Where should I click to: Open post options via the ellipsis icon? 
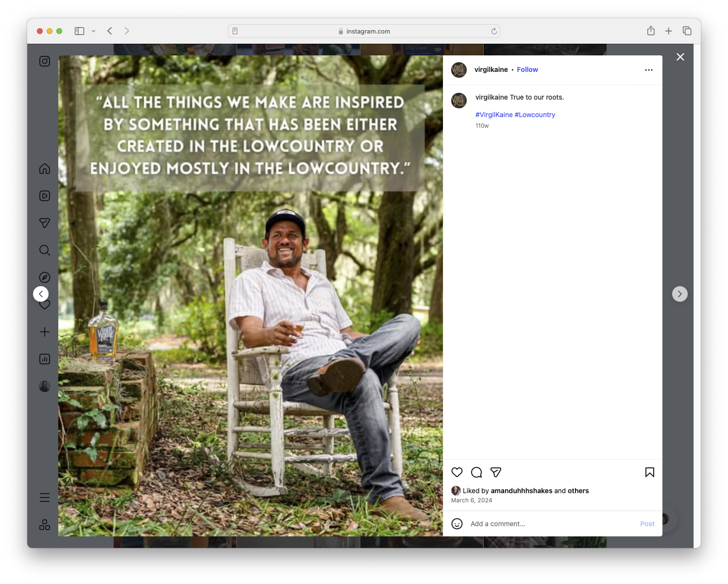(649, 69)
